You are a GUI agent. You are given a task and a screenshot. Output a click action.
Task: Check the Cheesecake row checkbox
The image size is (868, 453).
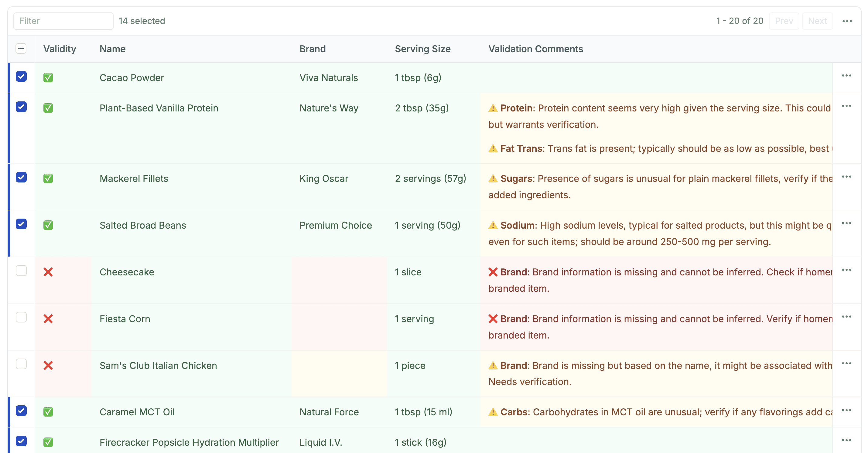[21, 271]
